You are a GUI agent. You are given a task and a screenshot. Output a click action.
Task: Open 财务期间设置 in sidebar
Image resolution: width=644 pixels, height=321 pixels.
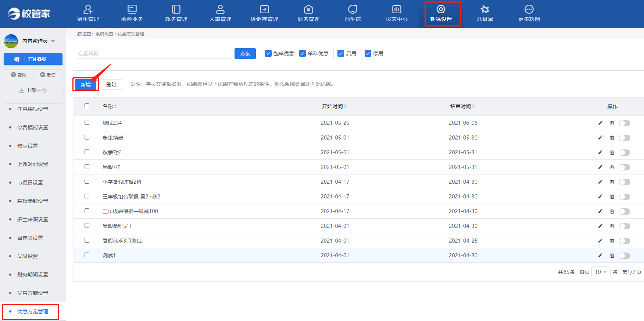[x=33, y=275]
